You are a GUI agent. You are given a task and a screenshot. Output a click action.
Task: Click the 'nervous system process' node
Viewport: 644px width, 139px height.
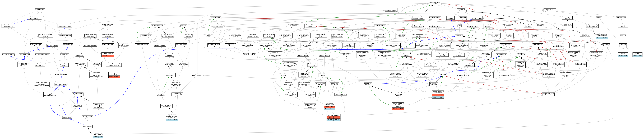pos(623,25)
